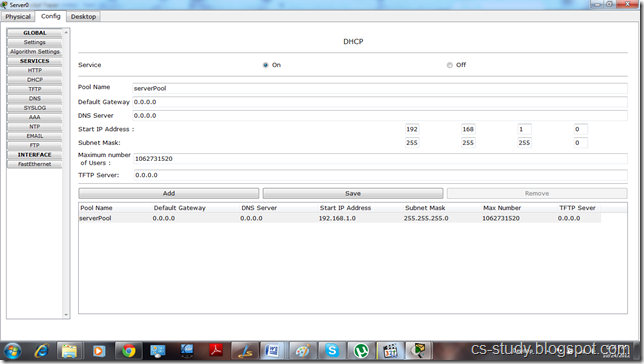Click 255.255.255.0 cell in table
The height and width of the screenshot is (364, 644).
point(426,218)
